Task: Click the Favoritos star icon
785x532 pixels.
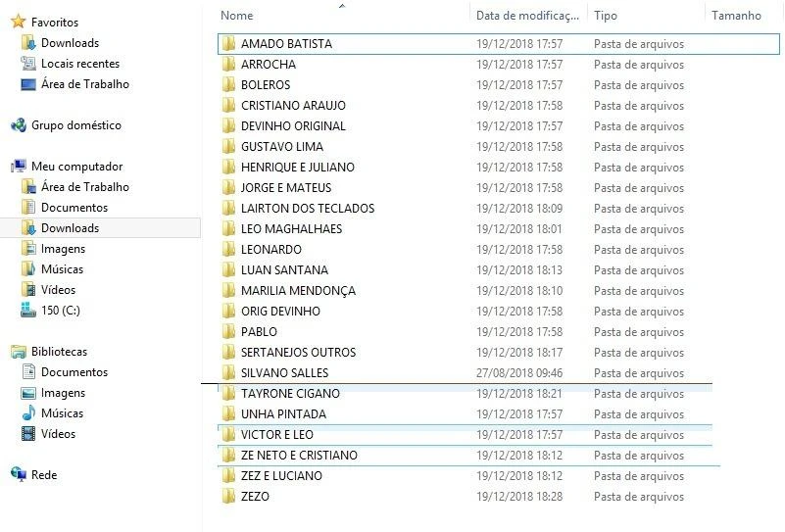Action: coord(18,22)
